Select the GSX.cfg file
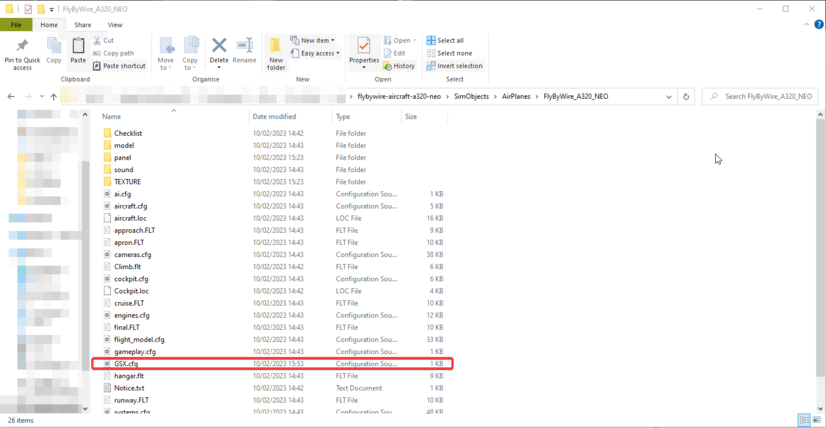The width and height of the screenshot is (826, 428). pyautogui.click(x=127, y=364)
